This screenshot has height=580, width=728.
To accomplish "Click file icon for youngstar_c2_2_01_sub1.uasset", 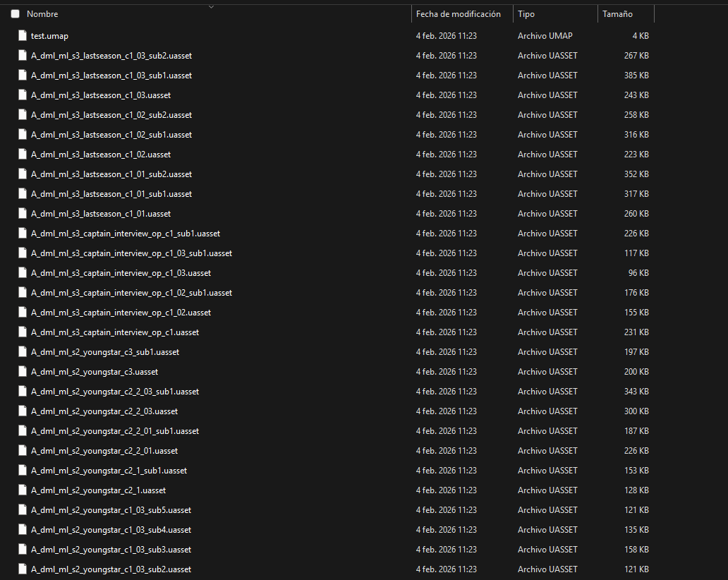I will coord(23,431).
